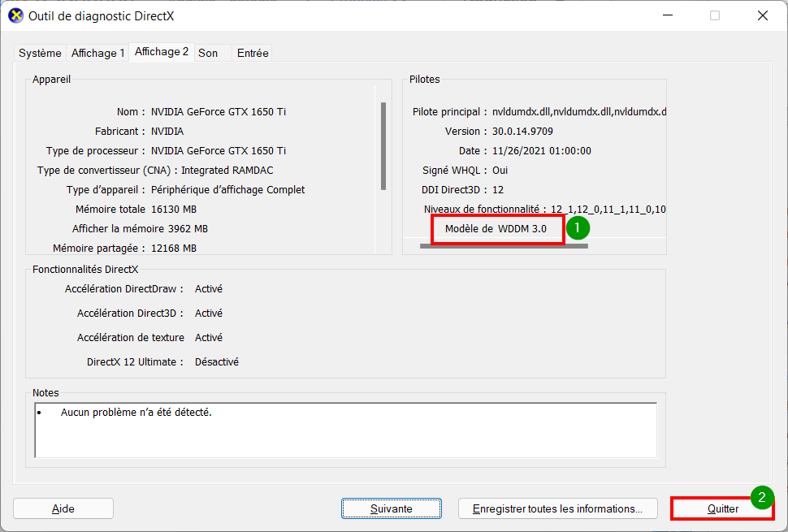Image resolution: width=788 pixels, height=532 pixels.
Task: Click Mémoire totale value 16130 MB
Action: [174, 210]
